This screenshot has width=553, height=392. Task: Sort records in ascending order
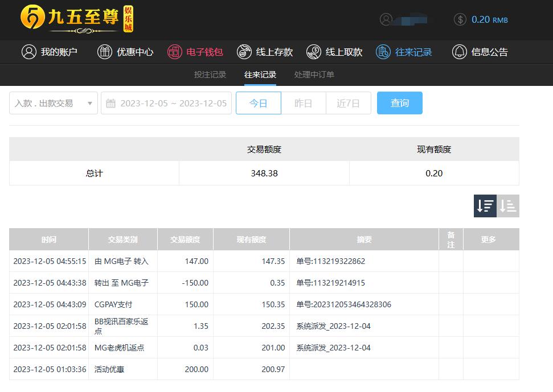tap(508, 206)
